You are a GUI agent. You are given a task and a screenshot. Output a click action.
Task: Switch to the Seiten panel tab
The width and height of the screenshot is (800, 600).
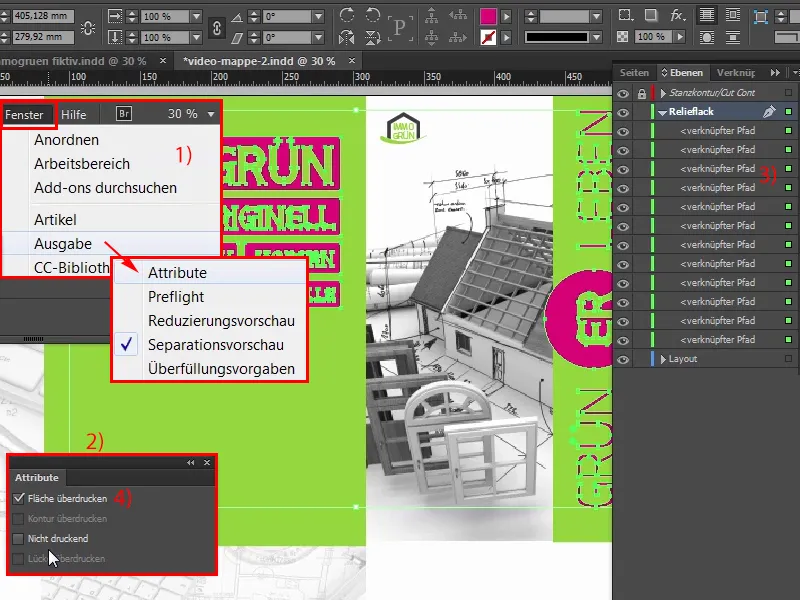[x=634, y=72]
